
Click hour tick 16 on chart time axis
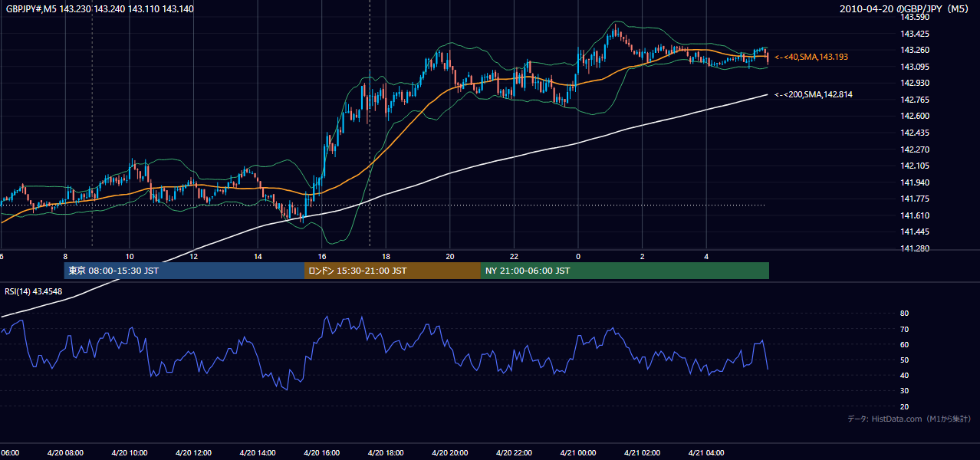pos(322,256)
